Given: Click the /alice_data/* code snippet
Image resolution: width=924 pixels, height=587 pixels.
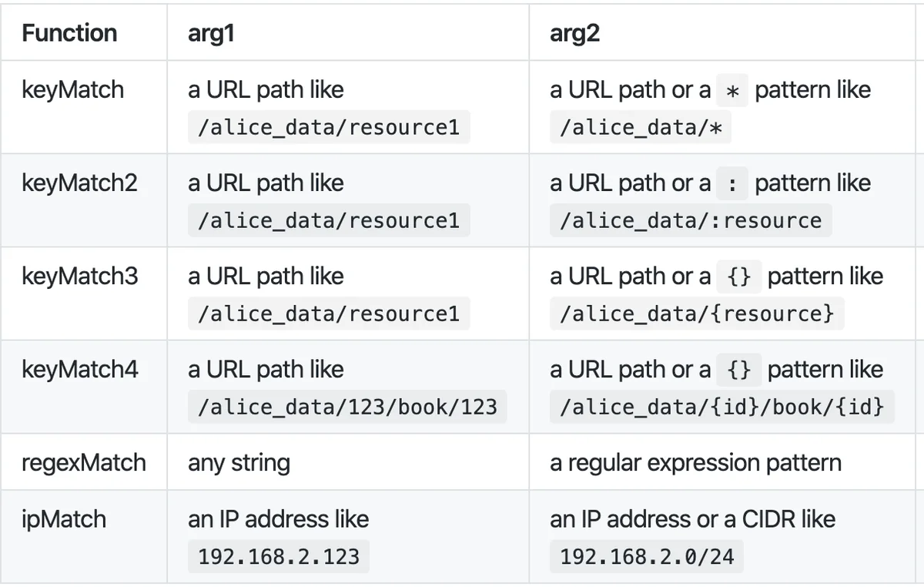Looking at the screenshot, I should 641,128.
